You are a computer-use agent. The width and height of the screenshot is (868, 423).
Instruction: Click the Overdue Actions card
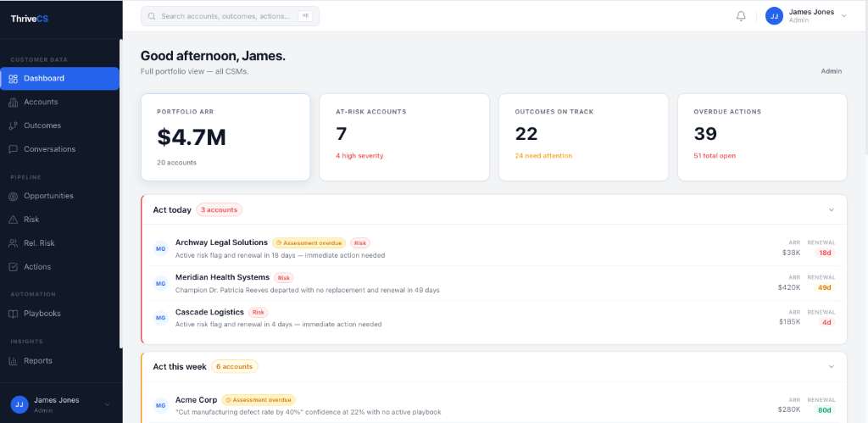point(762,137)
